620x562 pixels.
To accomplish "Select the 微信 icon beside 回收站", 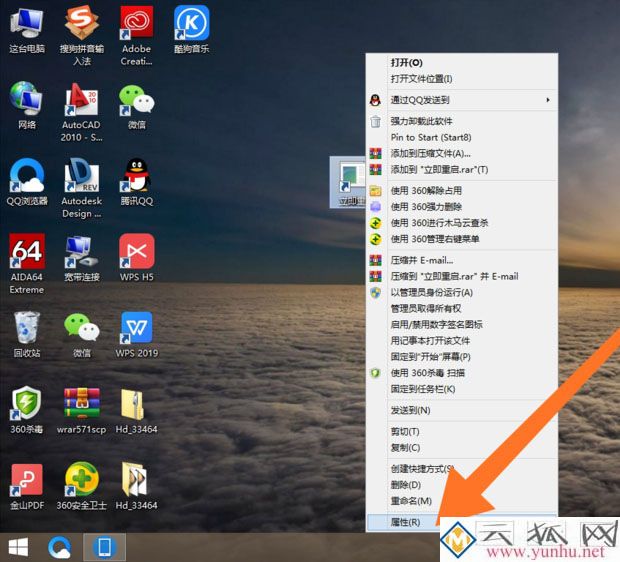I will pos(81,335).
